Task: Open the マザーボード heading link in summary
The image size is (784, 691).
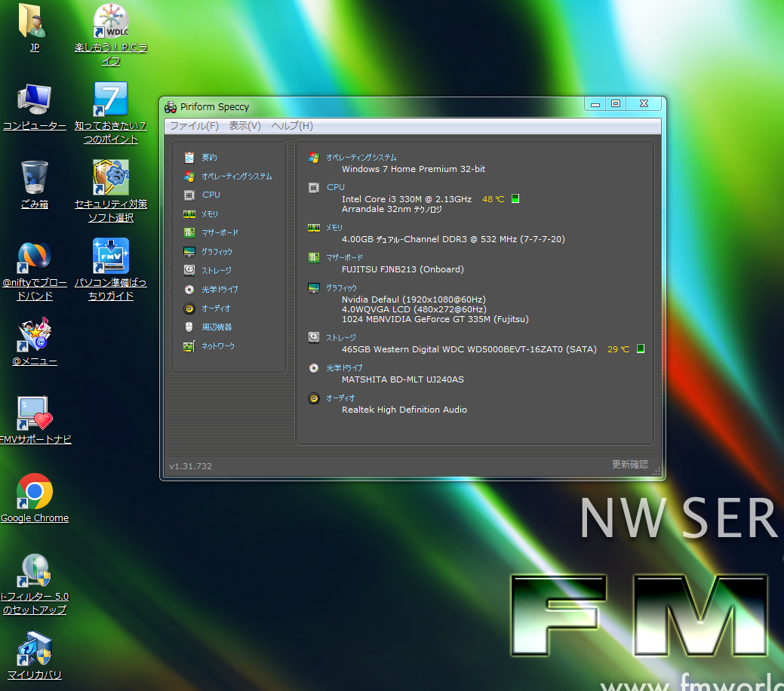Action: coord(345,258)
